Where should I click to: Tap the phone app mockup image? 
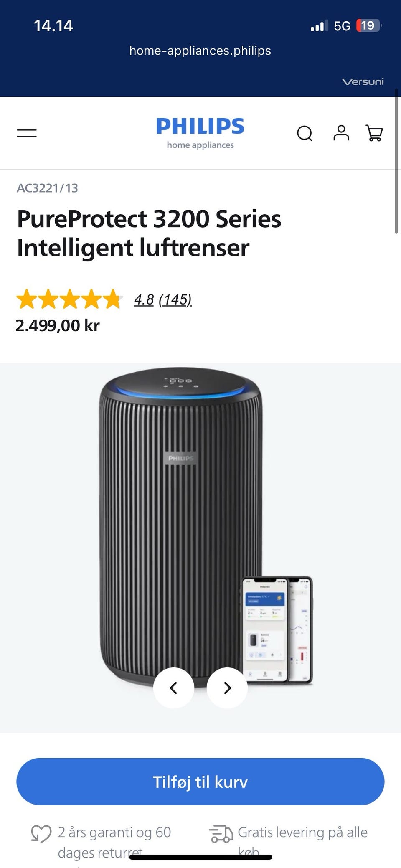277,630
